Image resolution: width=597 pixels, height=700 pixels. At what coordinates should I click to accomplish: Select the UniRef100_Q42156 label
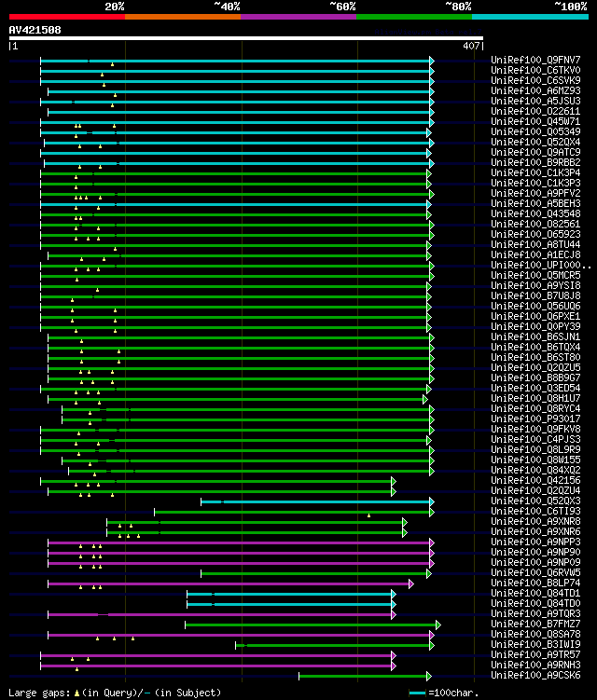pos(535,481)
